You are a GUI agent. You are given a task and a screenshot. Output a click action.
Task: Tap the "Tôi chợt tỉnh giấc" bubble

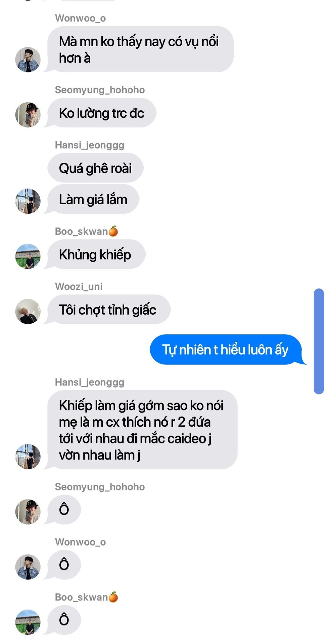pyautogui.click(x=109, y=309)
